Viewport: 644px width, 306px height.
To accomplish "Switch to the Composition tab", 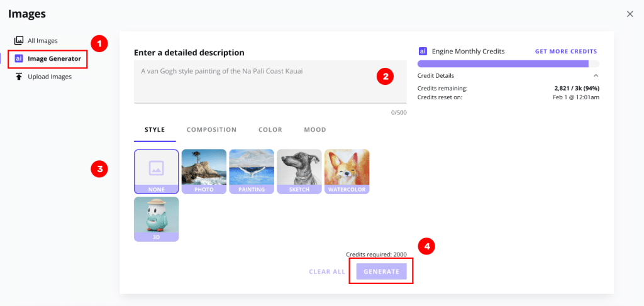I will [x=211, y=130].
